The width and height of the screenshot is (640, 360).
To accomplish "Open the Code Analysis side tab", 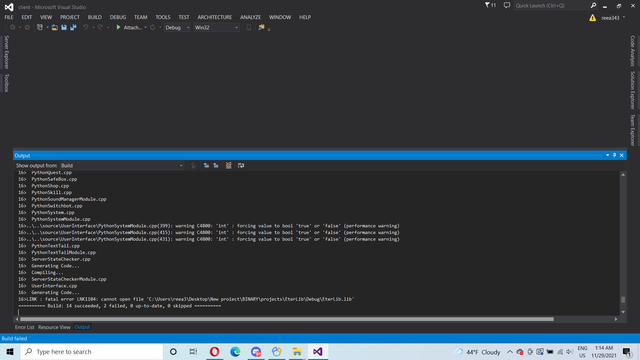I will tap(633, 51).
